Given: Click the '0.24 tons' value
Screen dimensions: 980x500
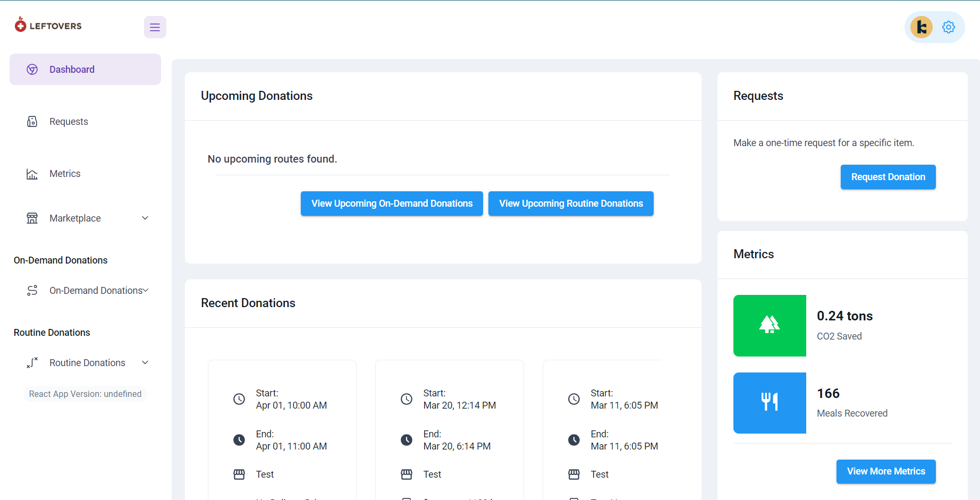Looking at the screenshot, I should (844, 316).
